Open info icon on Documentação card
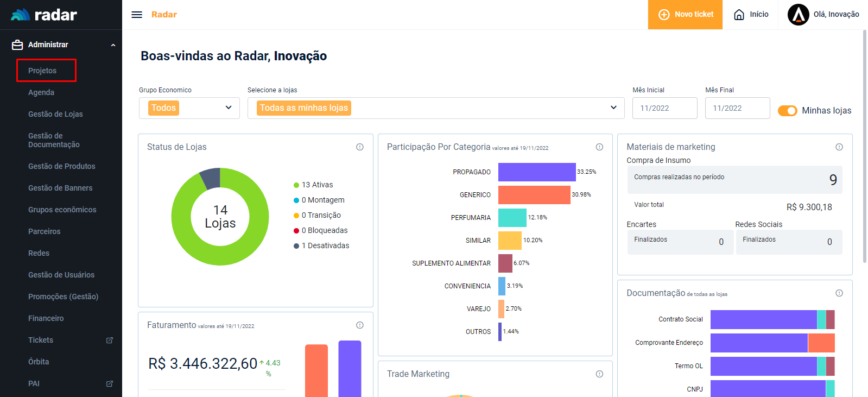This screenshot has width=868, height=397. click(x=839, y=293)
